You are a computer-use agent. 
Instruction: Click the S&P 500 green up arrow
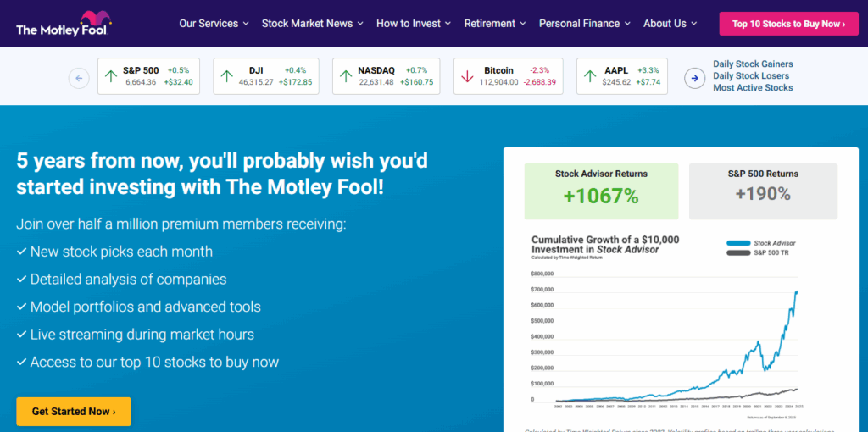(111, 77)
